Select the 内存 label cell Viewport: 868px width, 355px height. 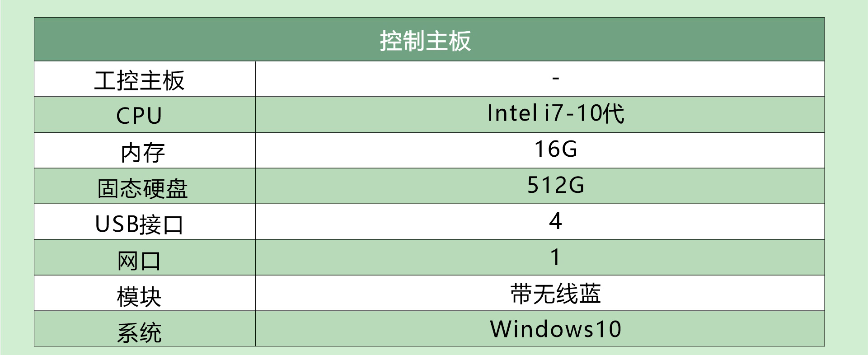[143, 152]
